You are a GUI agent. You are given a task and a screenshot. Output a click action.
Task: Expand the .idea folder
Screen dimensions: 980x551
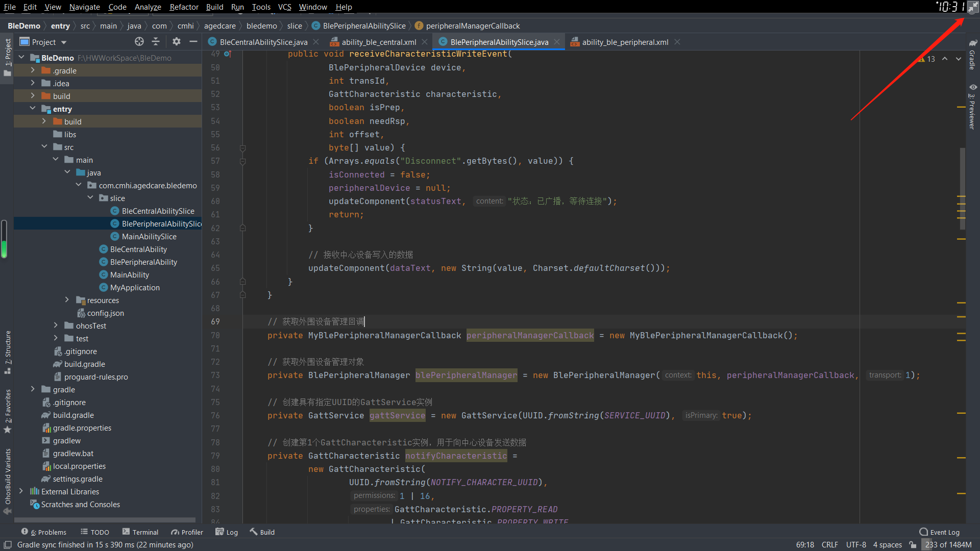[33, 83]
